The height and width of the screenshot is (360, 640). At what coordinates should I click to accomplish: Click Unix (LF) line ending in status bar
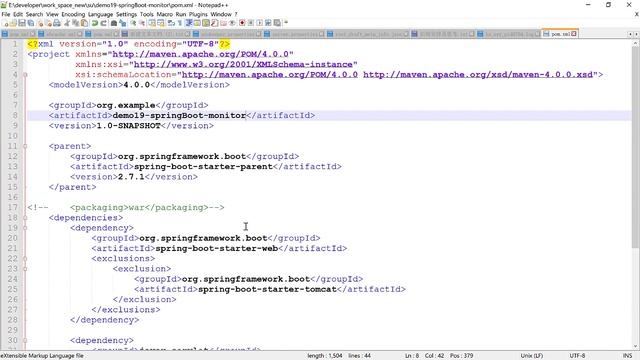[531, 356]
